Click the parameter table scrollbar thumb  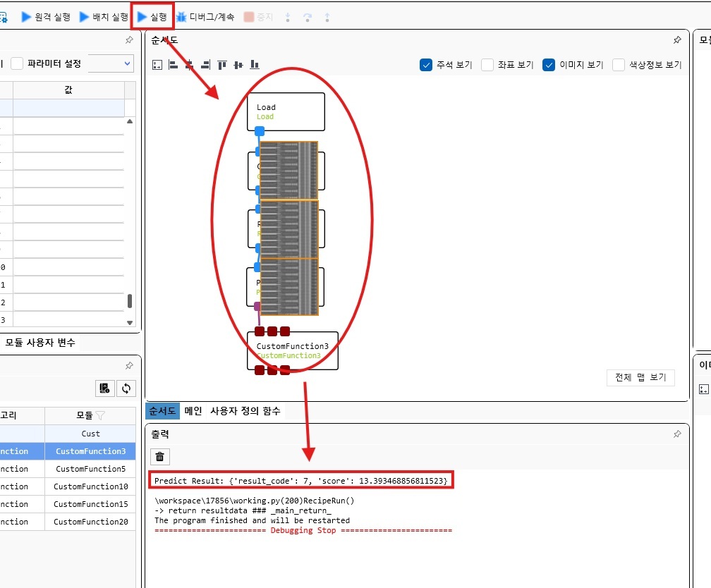(129, 301)
